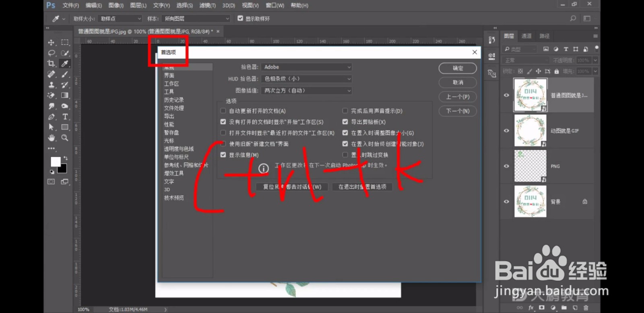
Task: Open the layer blend mode 正常 dropdown
Action: (526, 60)
